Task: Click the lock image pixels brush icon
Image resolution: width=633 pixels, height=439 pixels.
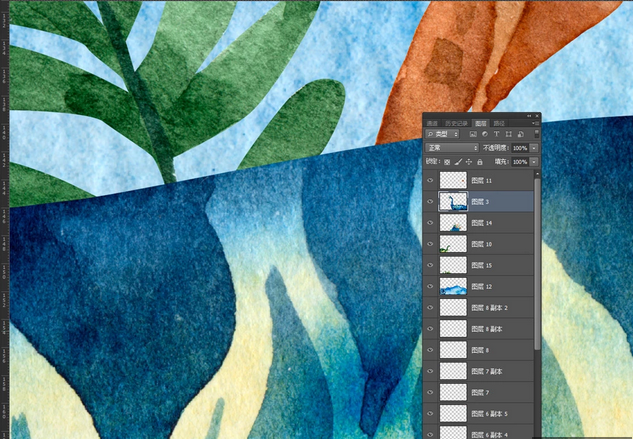Action: 458,160
